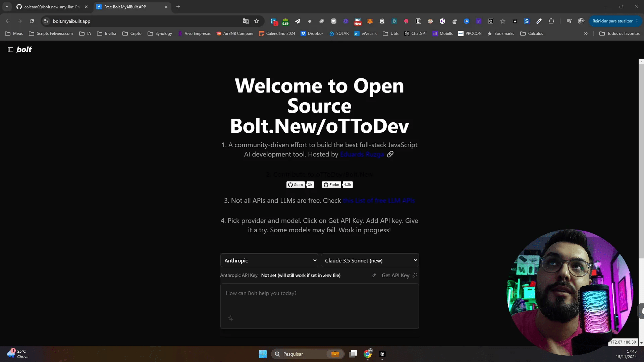Open the site information icon in the address bar
This screenshot has height=362, width=644.
pos(46,21)
